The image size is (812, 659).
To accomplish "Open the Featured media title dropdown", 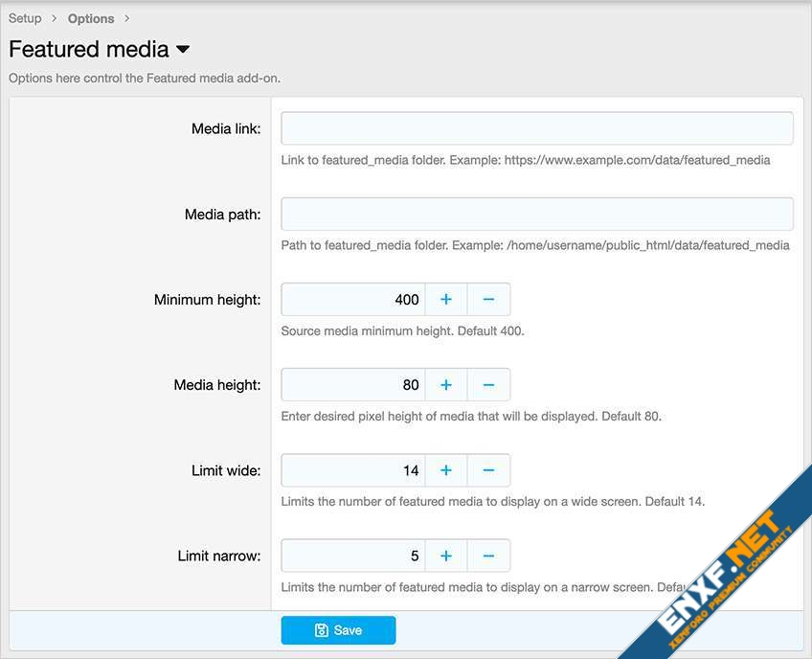I will click(183, 50).
